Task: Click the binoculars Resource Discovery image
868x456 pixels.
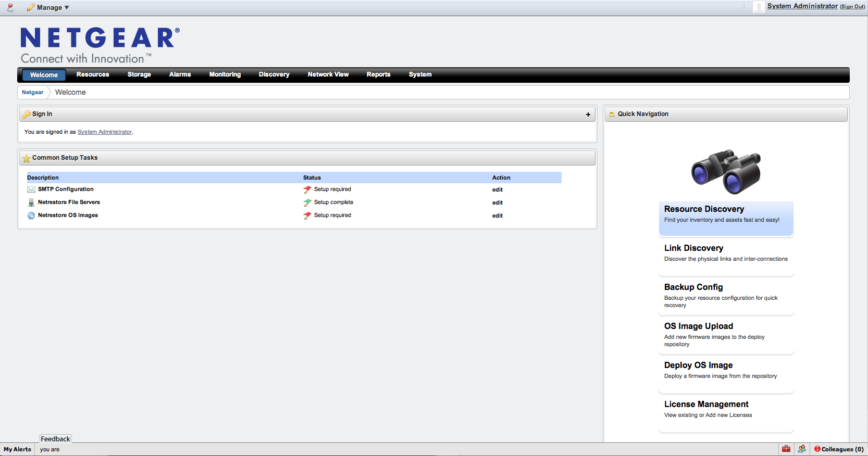Action: (x=726, y=172)
